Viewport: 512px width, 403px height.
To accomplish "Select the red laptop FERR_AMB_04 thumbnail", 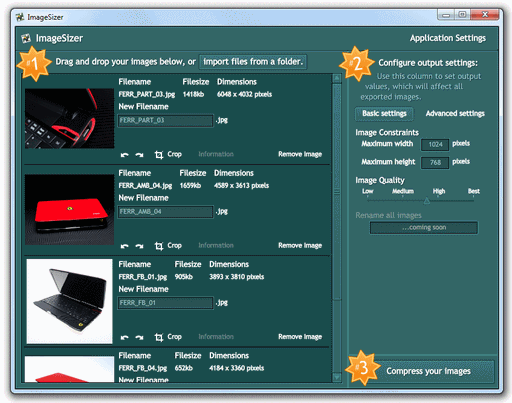I will (x=69, y=210).
